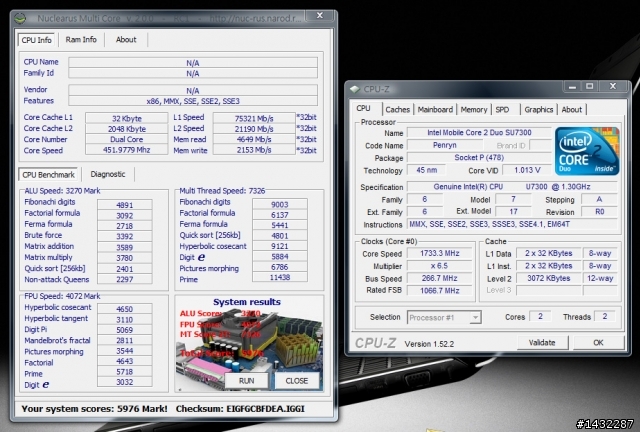Click the Digit Pi score 5069
Image resolution: width=640 pixels, height=432 pixels.
point(124,330)
